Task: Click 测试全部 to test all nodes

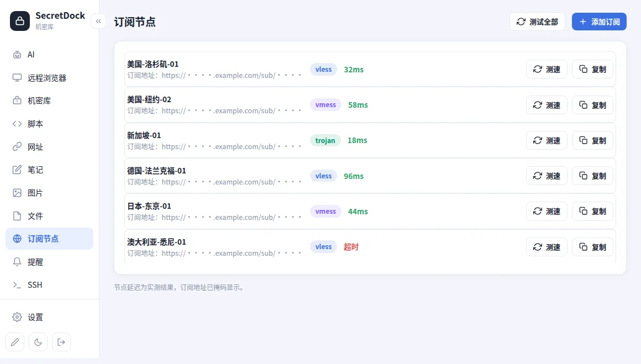Action: 537,22
